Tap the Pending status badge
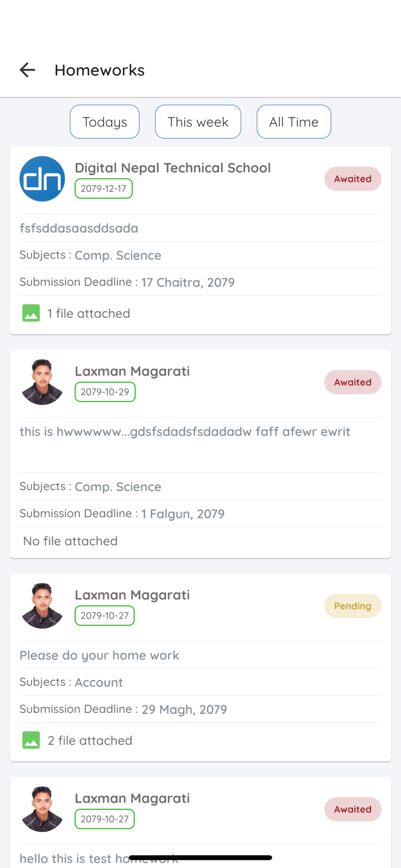Viewport: 401px width, 868px height. [352, 606]
